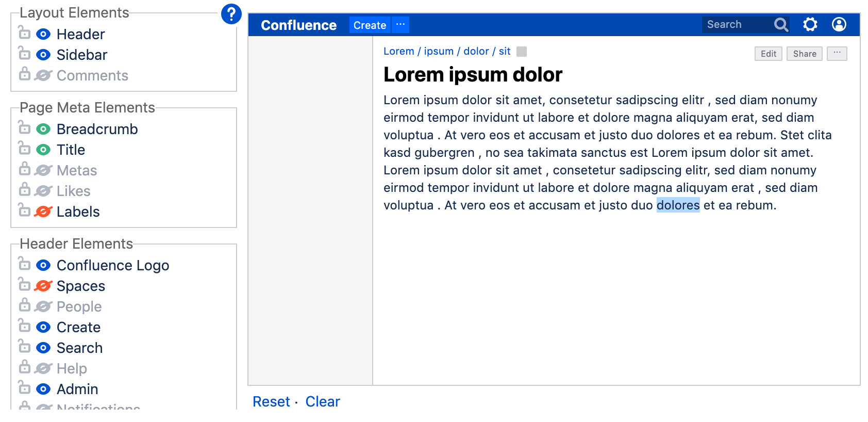Click the lock icon beside Create

tap(24, 327)
